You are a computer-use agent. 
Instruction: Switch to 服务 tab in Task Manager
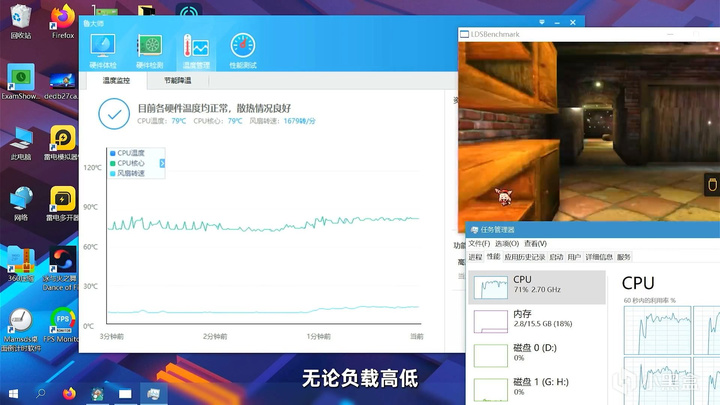click(624, 257)
